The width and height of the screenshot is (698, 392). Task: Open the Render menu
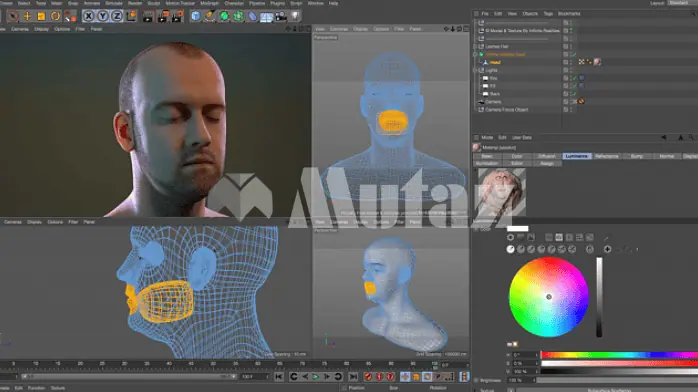(135, 3)
